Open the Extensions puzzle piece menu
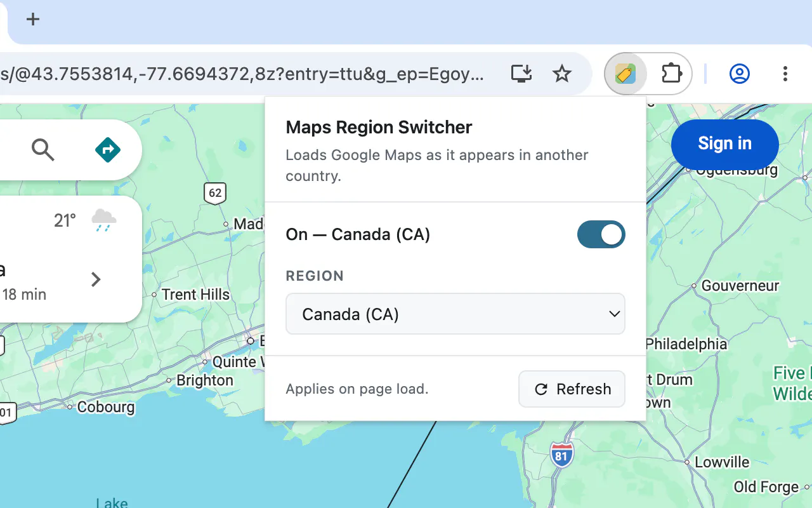This screenshot has height=508, width=812. pyautogui.click(x=671, y=74)
